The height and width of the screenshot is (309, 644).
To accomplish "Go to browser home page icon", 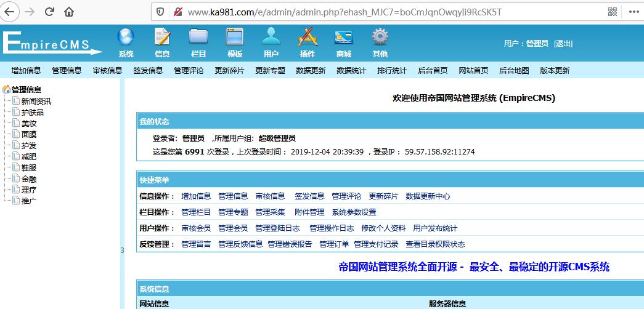I will 69,12.
